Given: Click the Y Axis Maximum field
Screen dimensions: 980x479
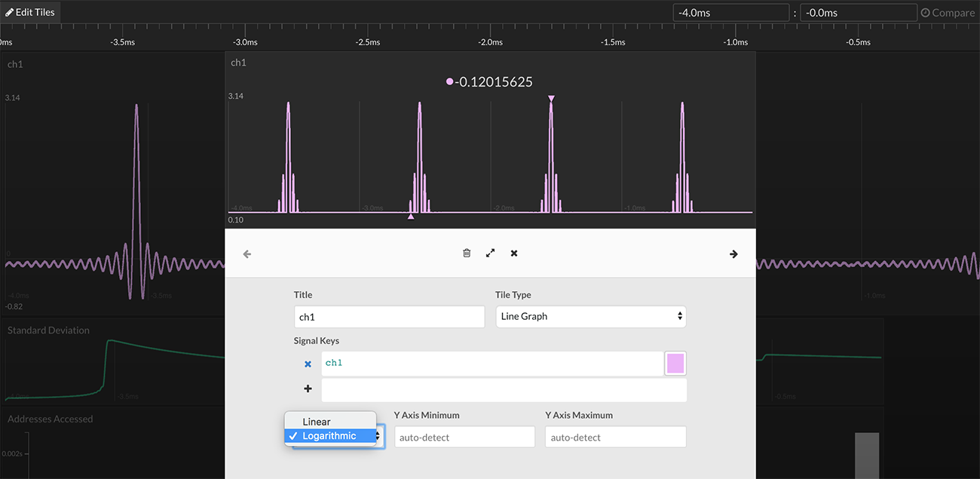Looking at the screenshot, I should click(x=615, y=437).
